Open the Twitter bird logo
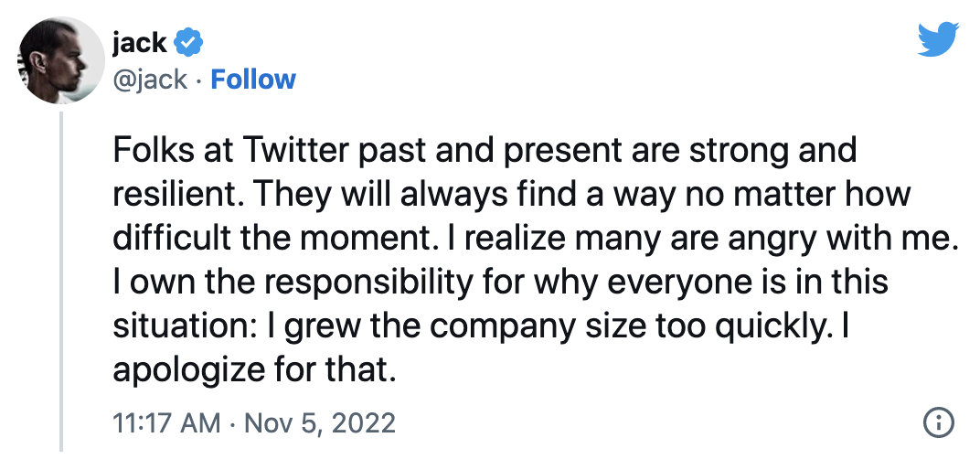Screen dimensions: 980x459 pos(938,39)
